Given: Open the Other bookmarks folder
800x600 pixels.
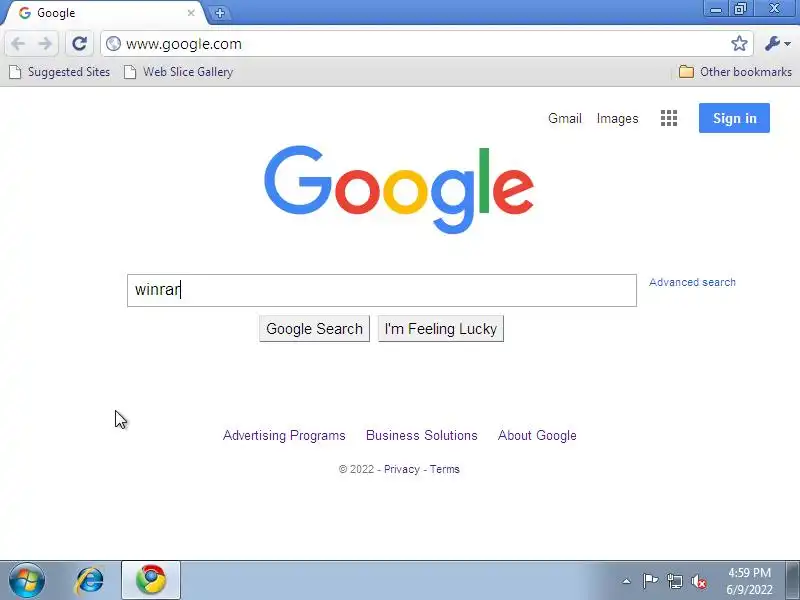Looking at the screenshot, I should (735, 72).
